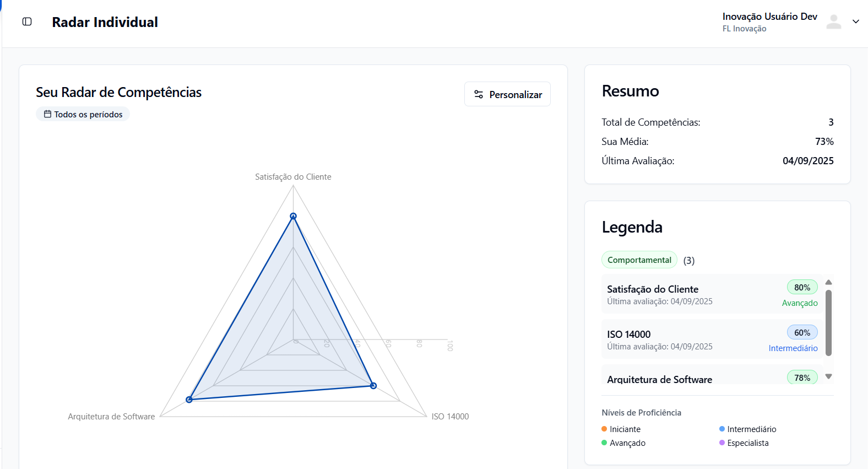Select the Comportamental category tag
868x469 pixels.
pos(639,260)
